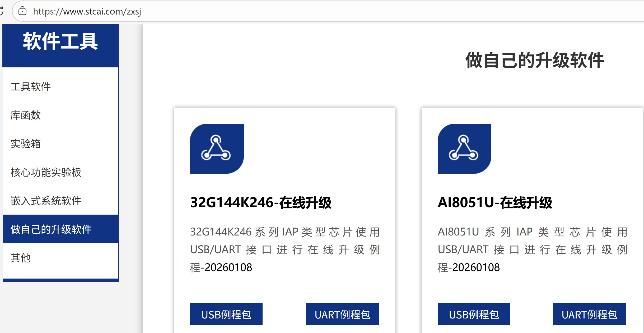644x333 pixels.
Task: Download the USB例程包 for 32G144K246
Action: click(226, 314)
